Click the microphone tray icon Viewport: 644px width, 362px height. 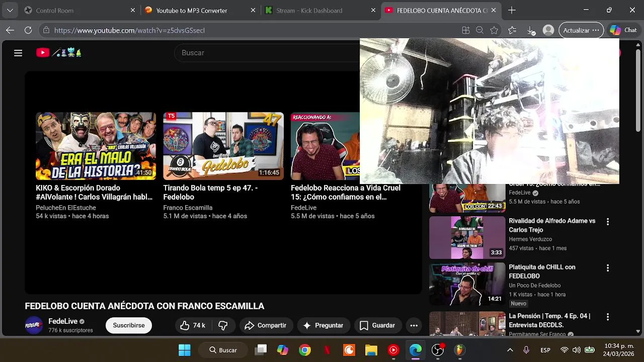(526, 350)
